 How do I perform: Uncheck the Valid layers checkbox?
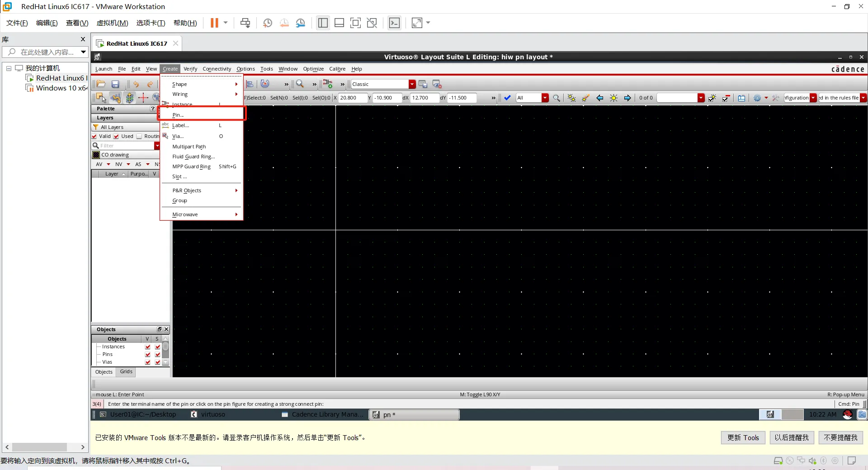pyautogui.click(x=94, y=137)
